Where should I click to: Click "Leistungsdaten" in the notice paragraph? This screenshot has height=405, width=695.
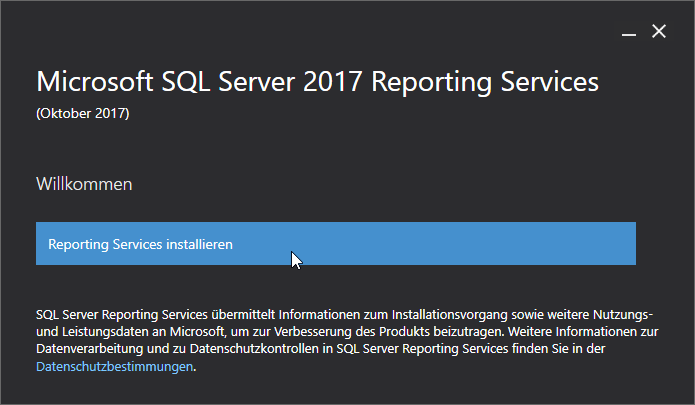(x=101, y=331)
